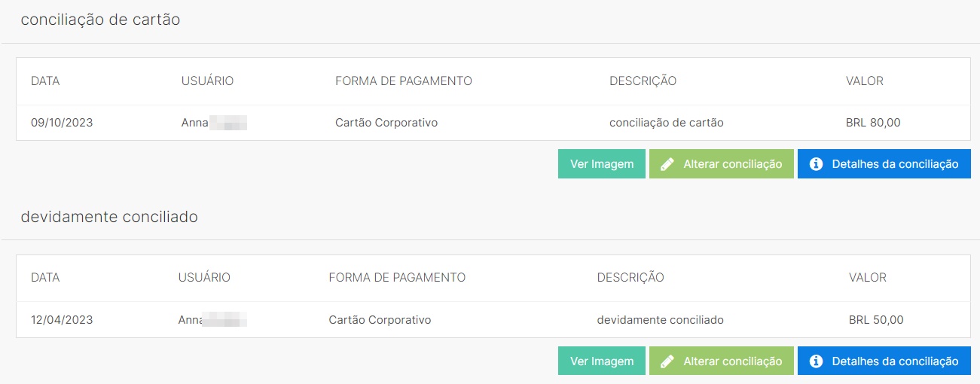980x384 pixels.
Task: Click Cartão Corporativo in the 09/10/2023 row
Action: click(x=386, y=123)
